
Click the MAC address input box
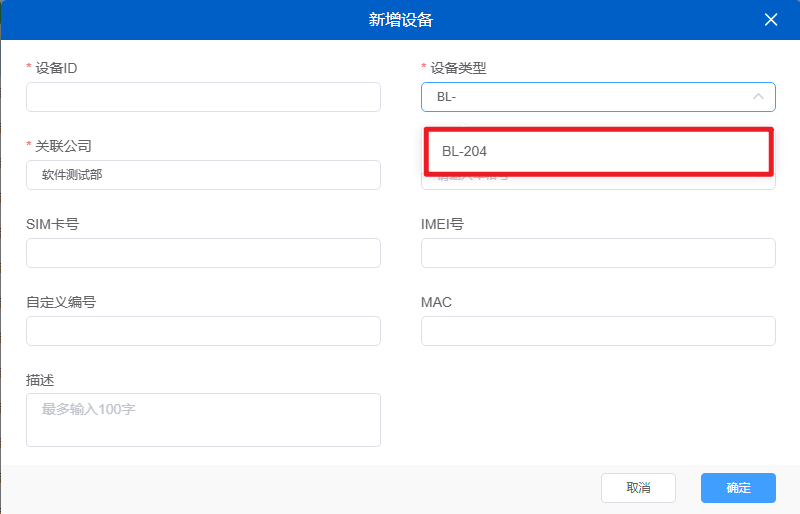[598, 331]
